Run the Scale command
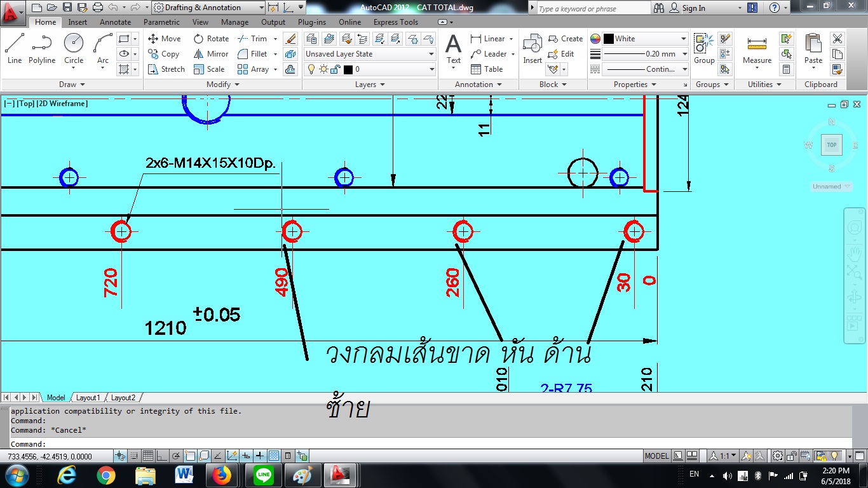The image size is (868, 488). pos(209,69)
